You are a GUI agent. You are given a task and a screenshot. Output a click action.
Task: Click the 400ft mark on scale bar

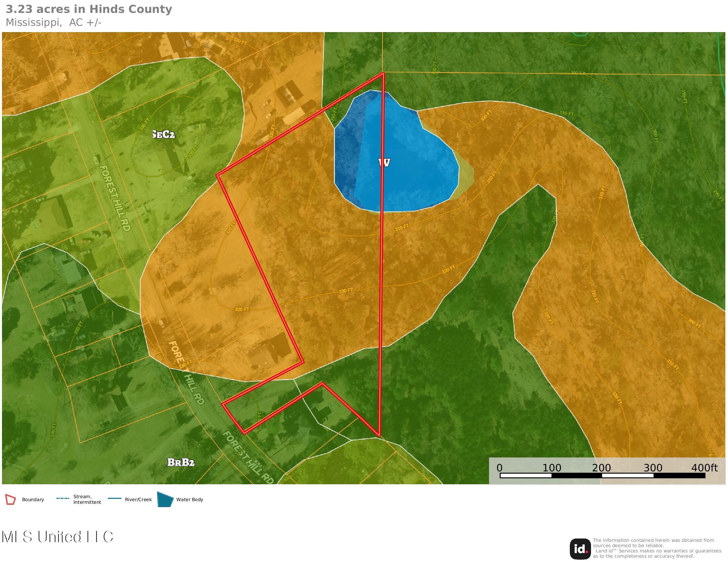click(x=704, y=468)
